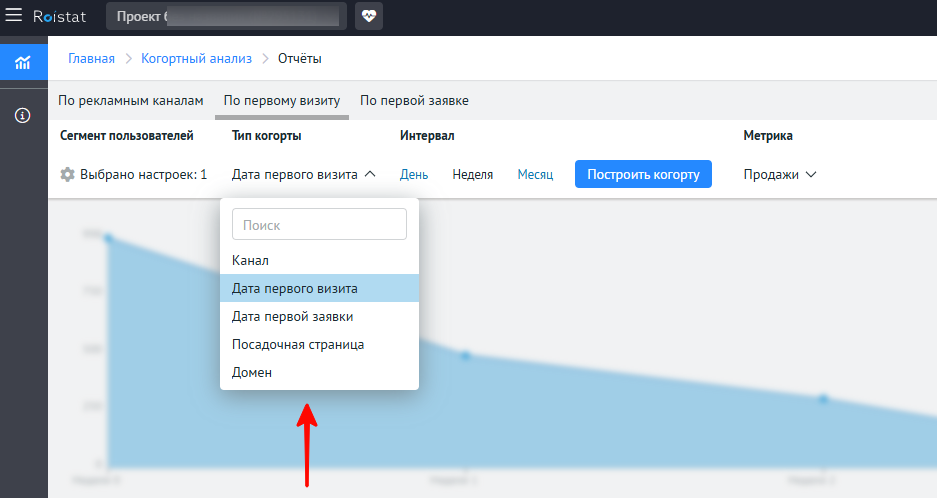
Task: Open the project selector field
Action: [226, 16]
